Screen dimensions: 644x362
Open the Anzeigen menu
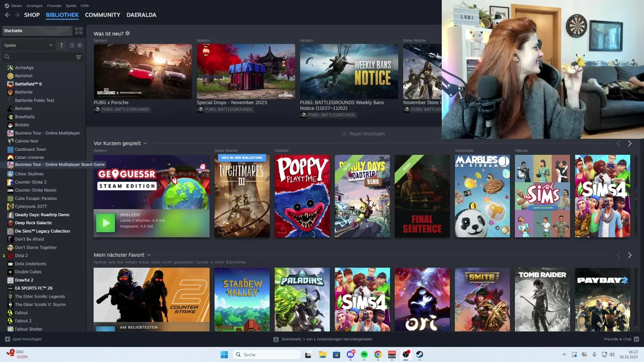click(x=35, y=6)
